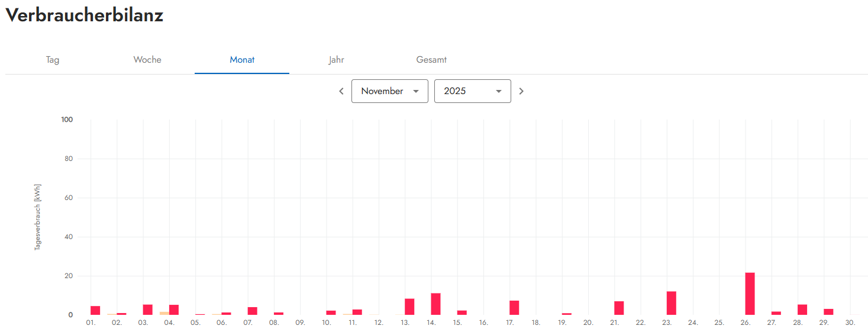
Task: Click the red bar on day 01
Action: pos(95,310)
